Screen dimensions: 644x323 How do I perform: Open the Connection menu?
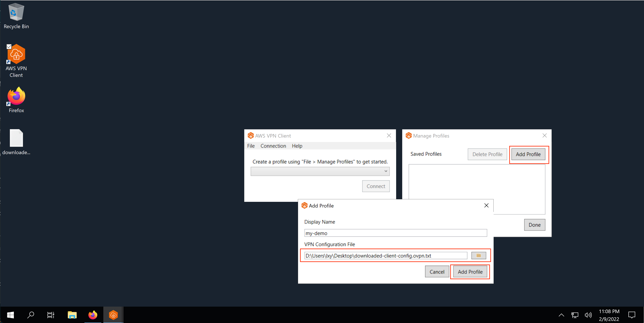tap(273, 146)
